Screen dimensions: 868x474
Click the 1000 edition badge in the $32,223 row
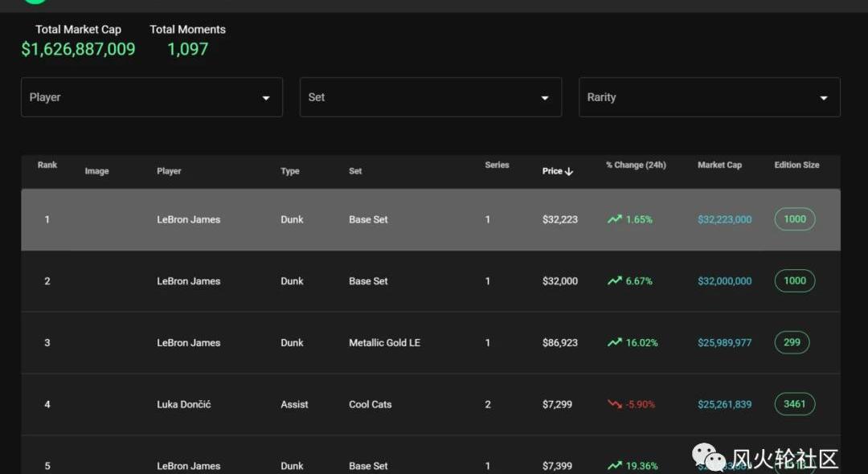pyautogui.click(x=795, y=219)
